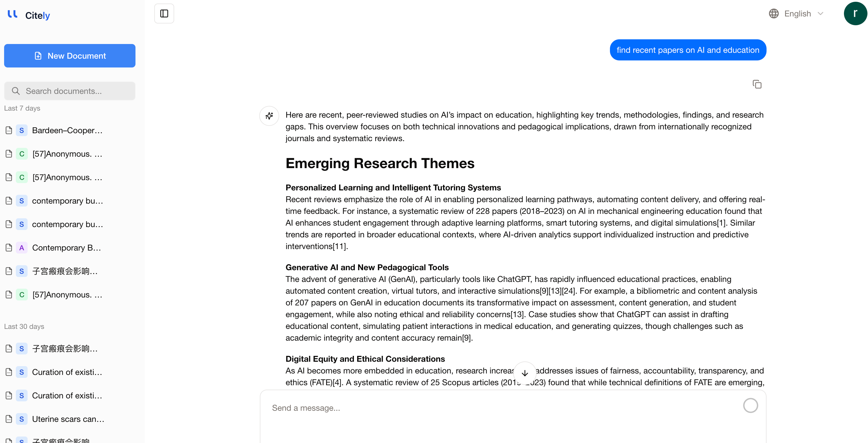Create a New Document
Image resolution: width=868 pixels, height=443 pixels.
coord(70,56)
